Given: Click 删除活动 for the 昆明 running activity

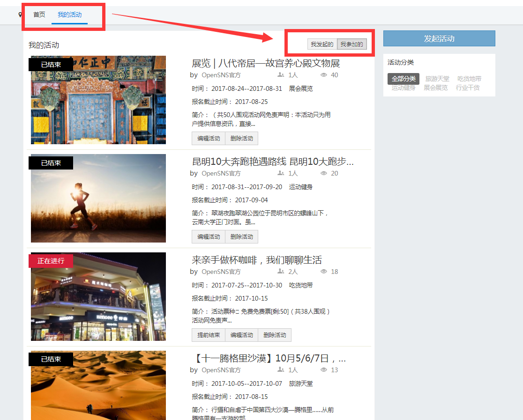Looking at the screenshot, I should pos(241,236).
